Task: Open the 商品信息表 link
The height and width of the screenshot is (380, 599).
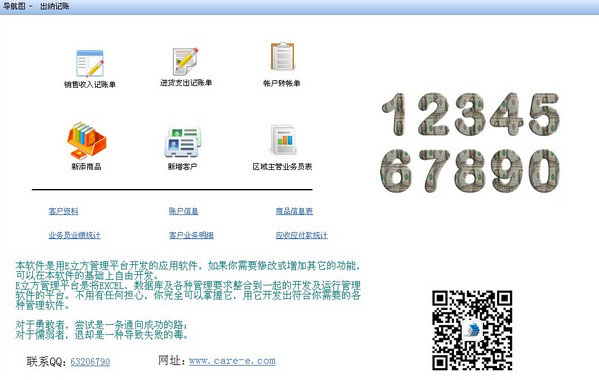Action: [294, 211]
